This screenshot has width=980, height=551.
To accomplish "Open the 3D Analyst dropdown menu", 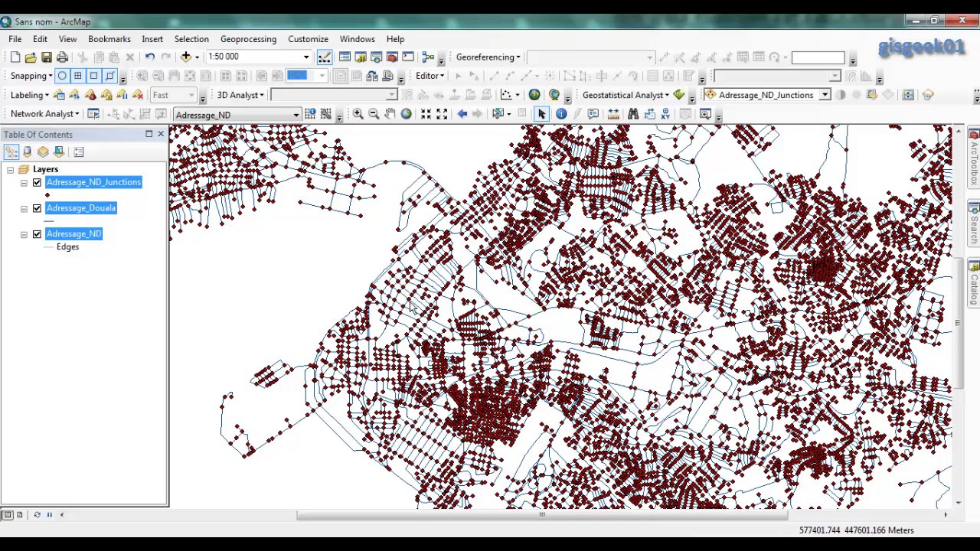I will 240,95.
